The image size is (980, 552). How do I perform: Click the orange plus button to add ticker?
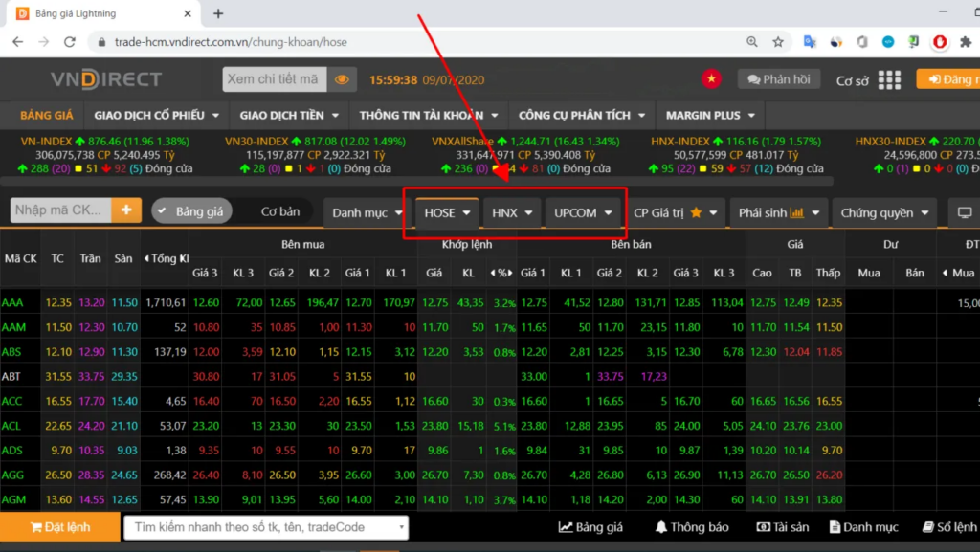coord(126,210)
